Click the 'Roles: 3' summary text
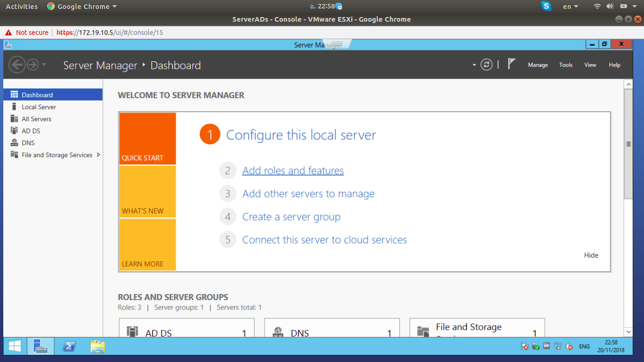This screenshot has height=362, width=644. [130, 307]
